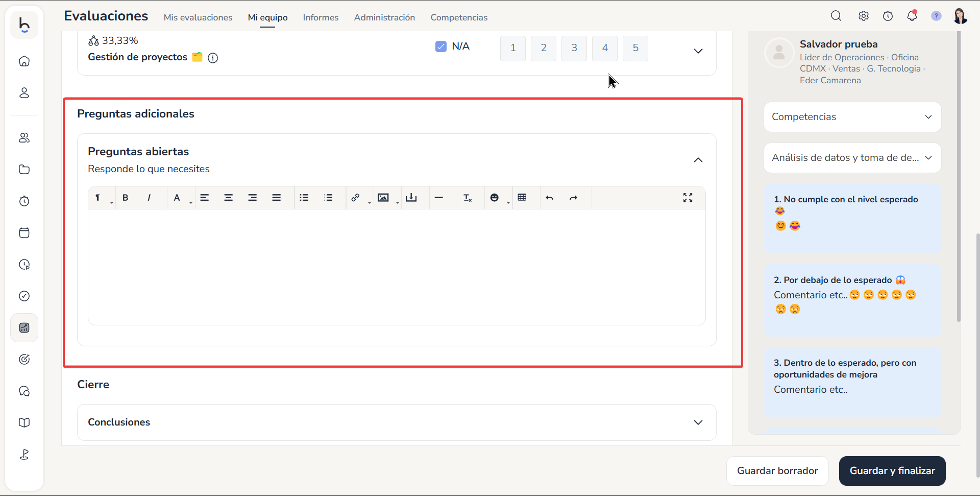Screen dimensions: 980x496
Task: Click the file upload icon in editor toolbar
Action: point(411,198)
